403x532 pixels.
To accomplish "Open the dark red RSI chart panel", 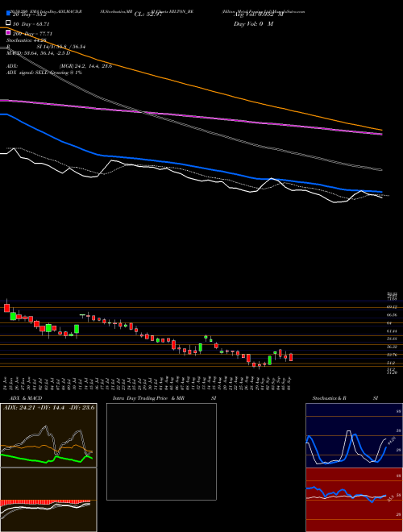I will (x=354, y=500).
